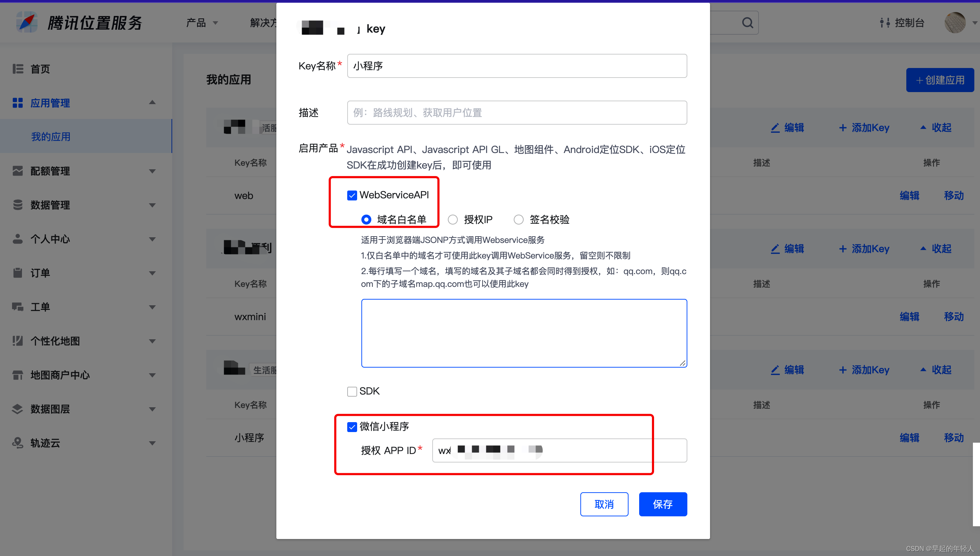Click the 数据图层 layers icon
Screen dimensions: 980x556
18,409
